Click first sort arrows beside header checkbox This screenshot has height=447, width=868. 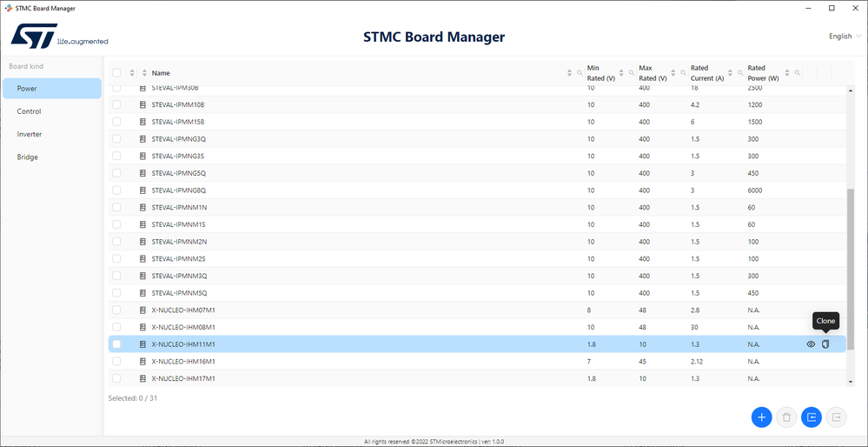click(x=132, y=73)
